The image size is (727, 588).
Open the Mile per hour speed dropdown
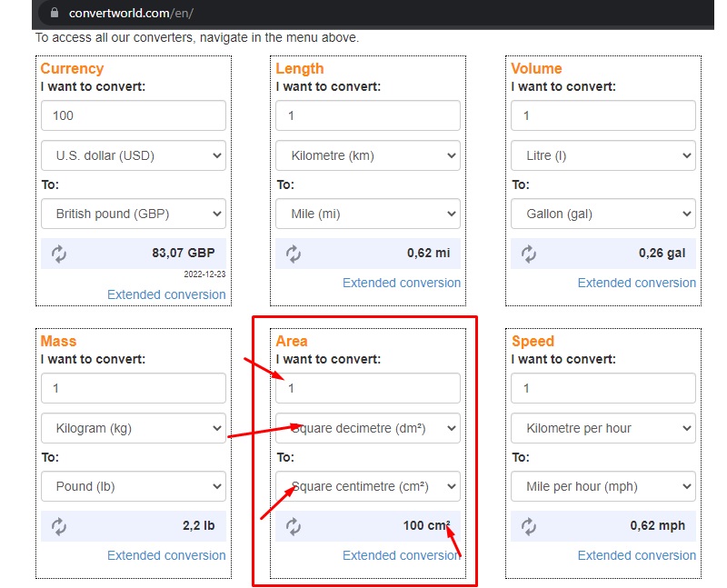[x=603, y=486]
